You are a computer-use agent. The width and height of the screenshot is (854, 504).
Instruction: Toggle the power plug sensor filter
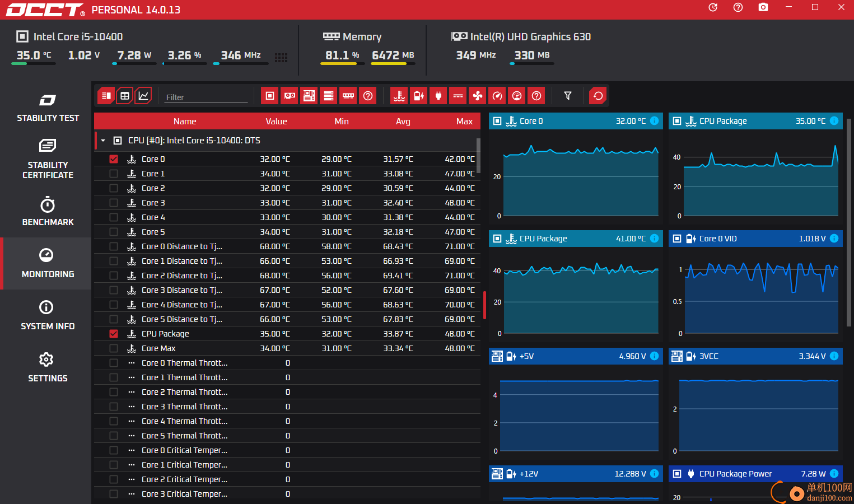(438, 96)
